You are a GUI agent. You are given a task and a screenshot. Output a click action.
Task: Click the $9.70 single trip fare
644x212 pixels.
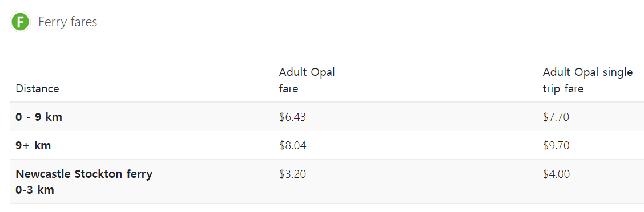coord(556,145)
